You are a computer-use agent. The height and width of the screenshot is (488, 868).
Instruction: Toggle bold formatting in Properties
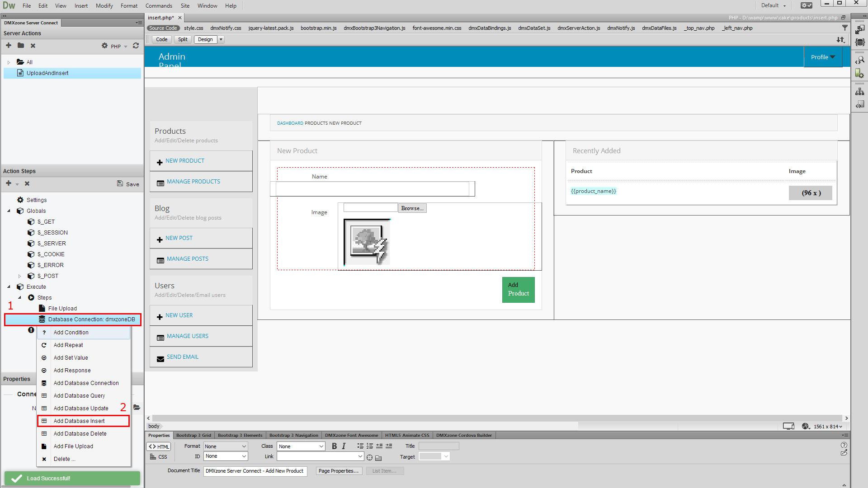tap(334, 446)
